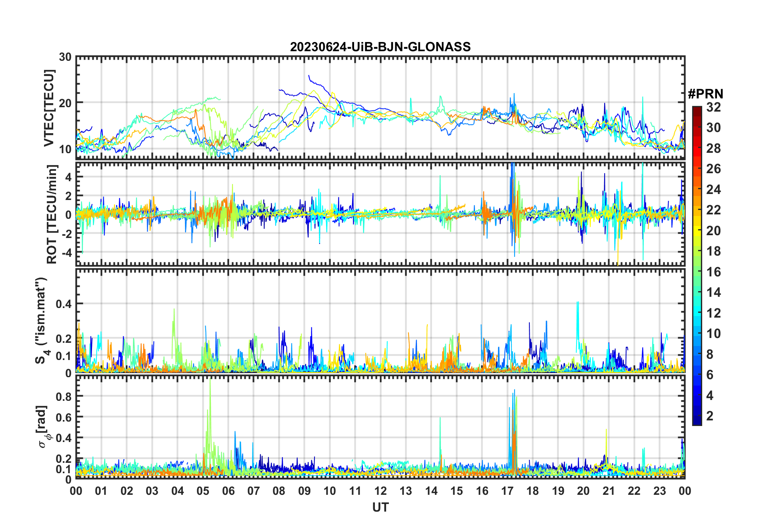Screen dimensions: 761x532
Task: Pick the cyan colorbar band beside 12
Action: click(697, 313)
